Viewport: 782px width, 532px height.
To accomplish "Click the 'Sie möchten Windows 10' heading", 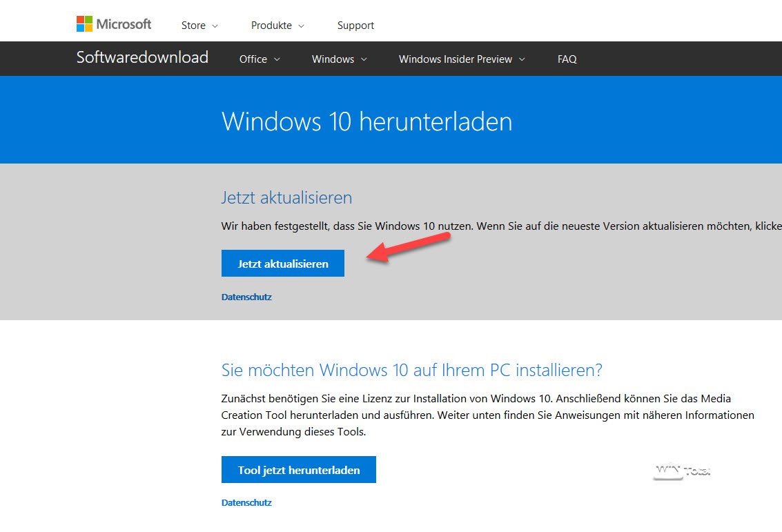I will 412,370.
